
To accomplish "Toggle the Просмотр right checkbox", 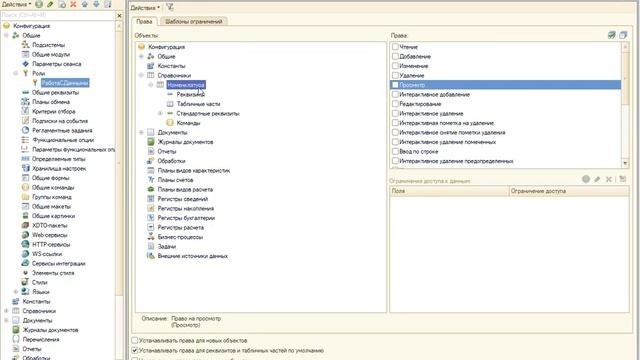I will tap(395, 85).
